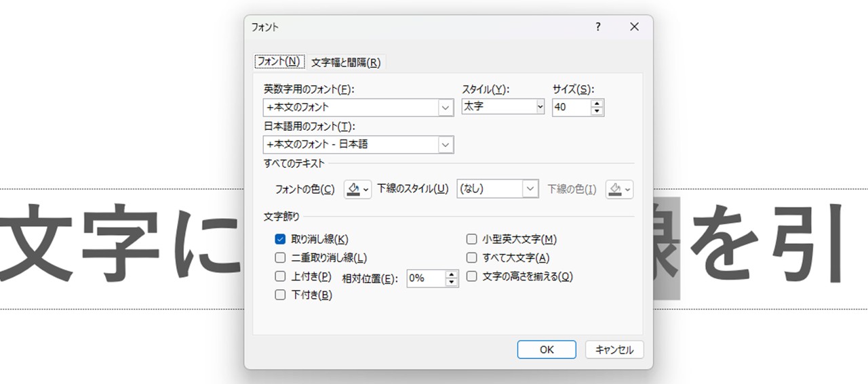Image resolution: width=868 pixels, height=384 pixels.
Task: Click the サイズ(S) field showing 40
Action: pyautogui.click(x=571, y=107)
